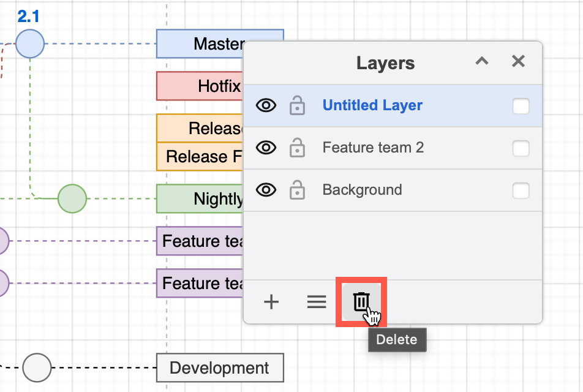Toggle visibility of the Background layer
The width and height of the screenshot is (583, 392).
coord(266,190)
